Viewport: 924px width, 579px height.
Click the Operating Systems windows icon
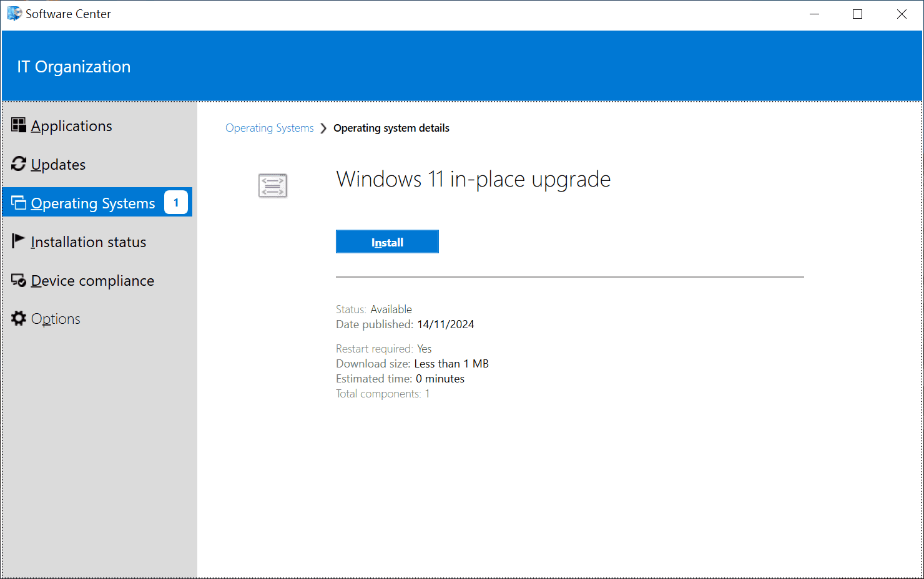(19, 203)
